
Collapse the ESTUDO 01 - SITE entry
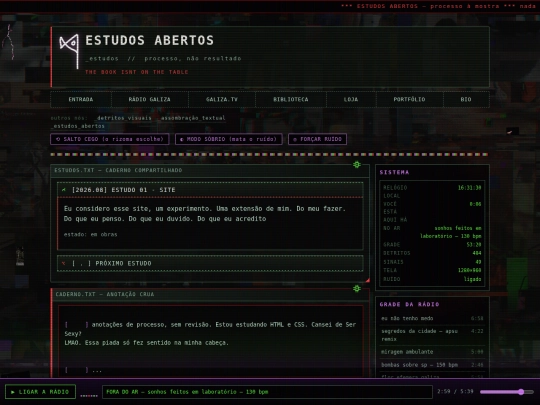[210, 190]
